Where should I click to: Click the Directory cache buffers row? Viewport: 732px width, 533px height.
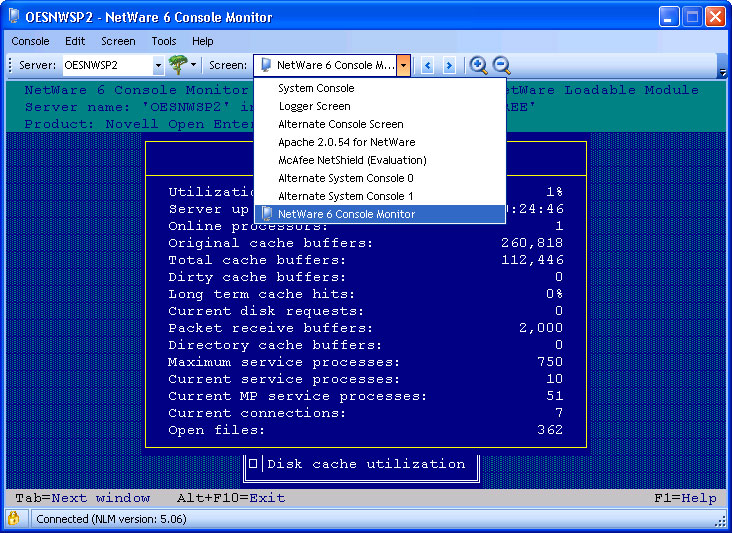tap(366, 345)
